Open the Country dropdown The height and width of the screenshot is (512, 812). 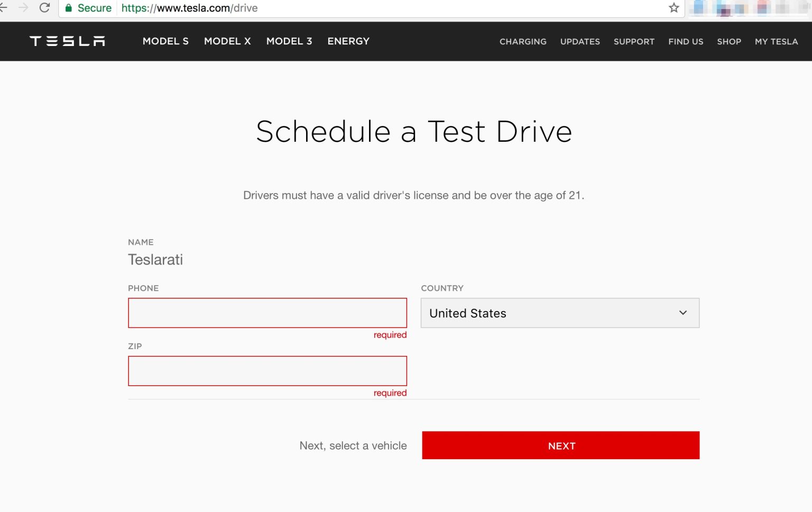(x=559, y=313)
